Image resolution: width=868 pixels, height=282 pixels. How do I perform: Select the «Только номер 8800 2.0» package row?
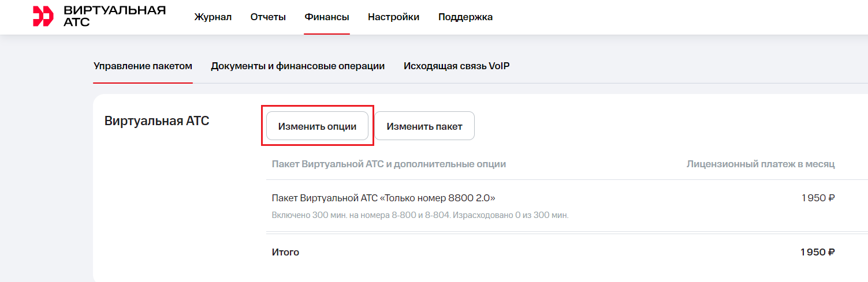pyautogui.click(x=383, y=198)
